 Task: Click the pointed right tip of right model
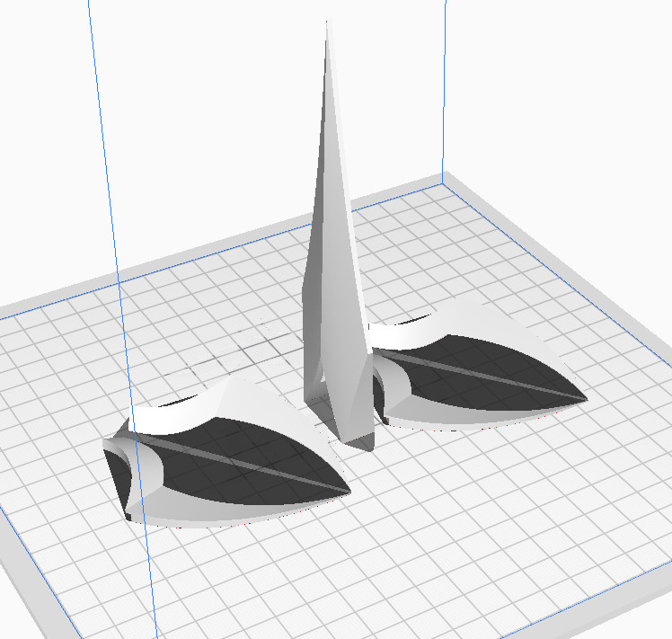pyautogui.click(x=583, y=396)
